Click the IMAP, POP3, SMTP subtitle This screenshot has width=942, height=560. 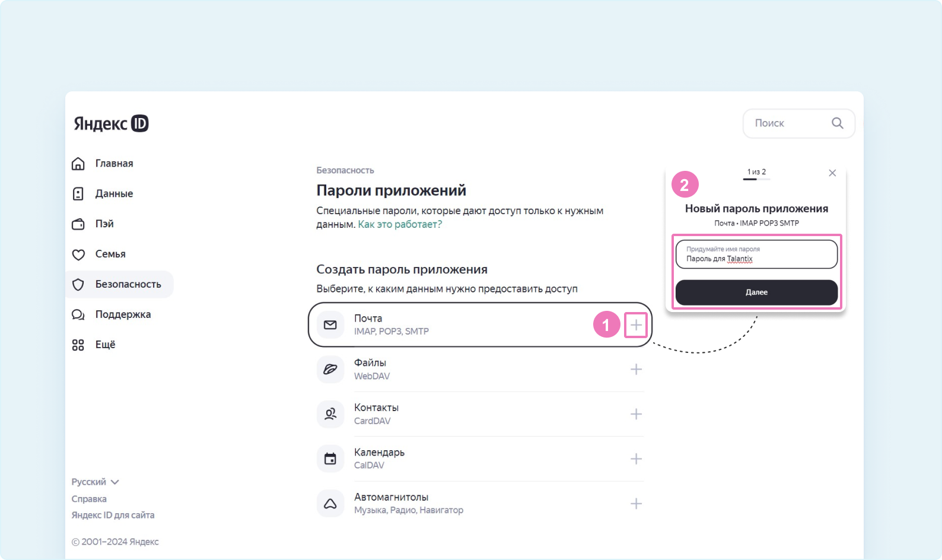(392, 332)
